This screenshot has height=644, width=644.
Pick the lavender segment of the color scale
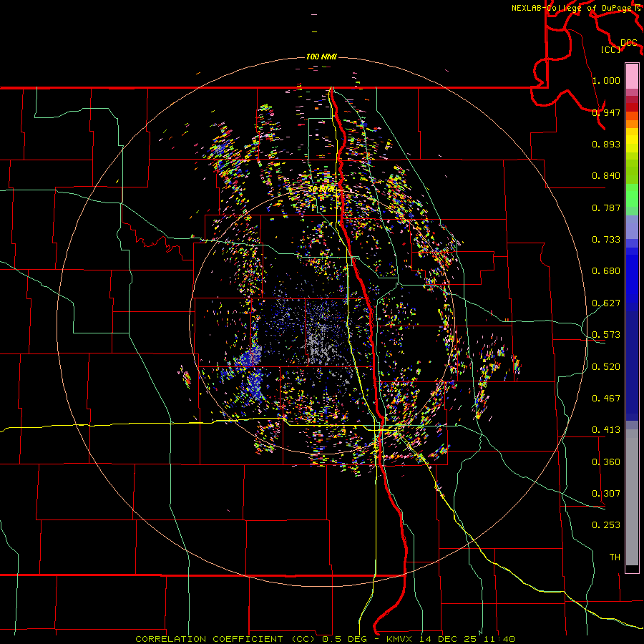(632, 228)
